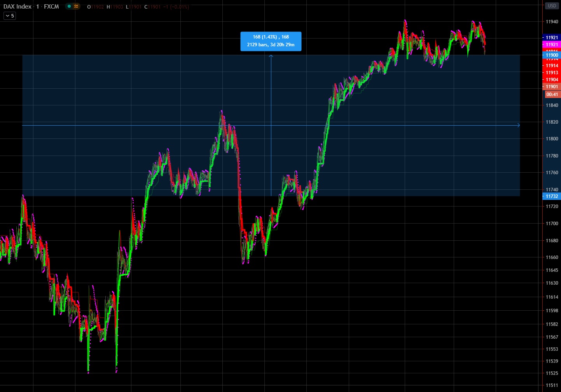Select the blue 11900 price level label
This screenshot has width=561, height=392.
tap(551, 55)
